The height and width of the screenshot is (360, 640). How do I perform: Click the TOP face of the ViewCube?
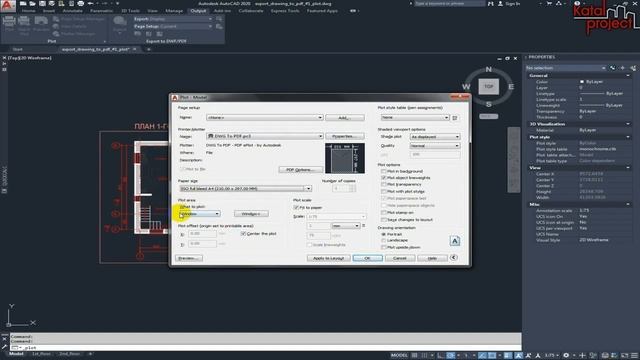click(x=489, y=87)
